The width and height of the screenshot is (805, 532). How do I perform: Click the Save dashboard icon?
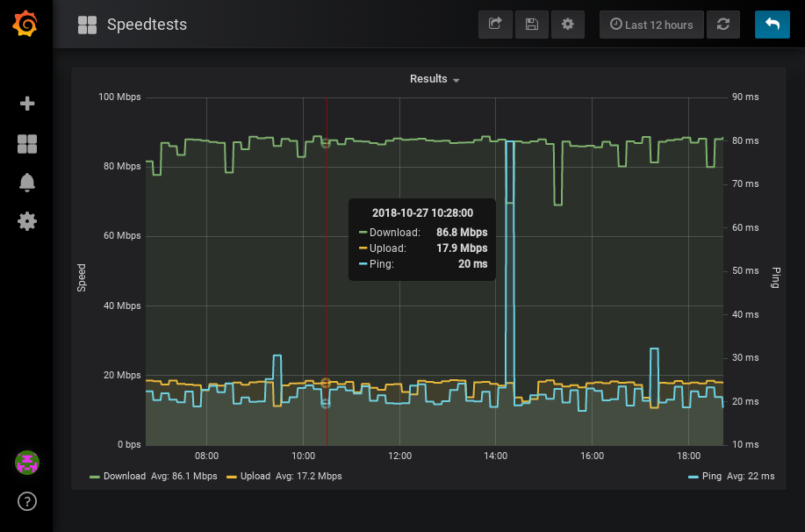click(x=531, y=25)
